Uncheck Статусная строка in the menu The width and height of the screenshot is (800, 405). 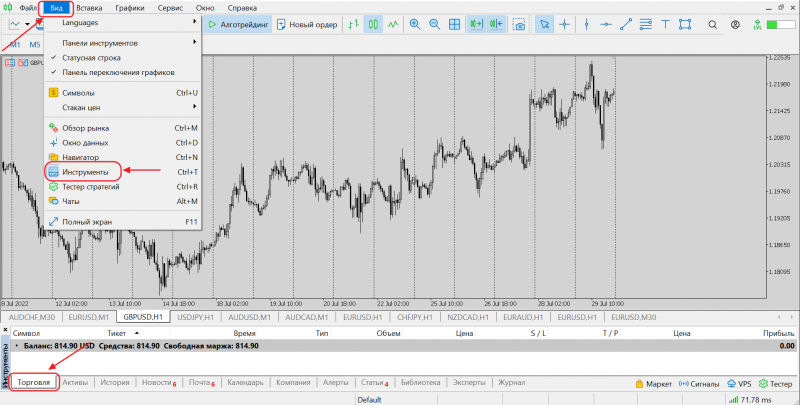(123, 58)
